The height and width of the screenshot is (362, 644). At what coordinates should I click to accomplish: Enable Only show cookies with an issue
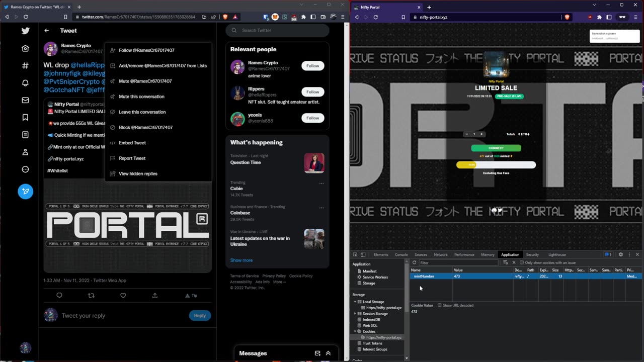point(522,262)
